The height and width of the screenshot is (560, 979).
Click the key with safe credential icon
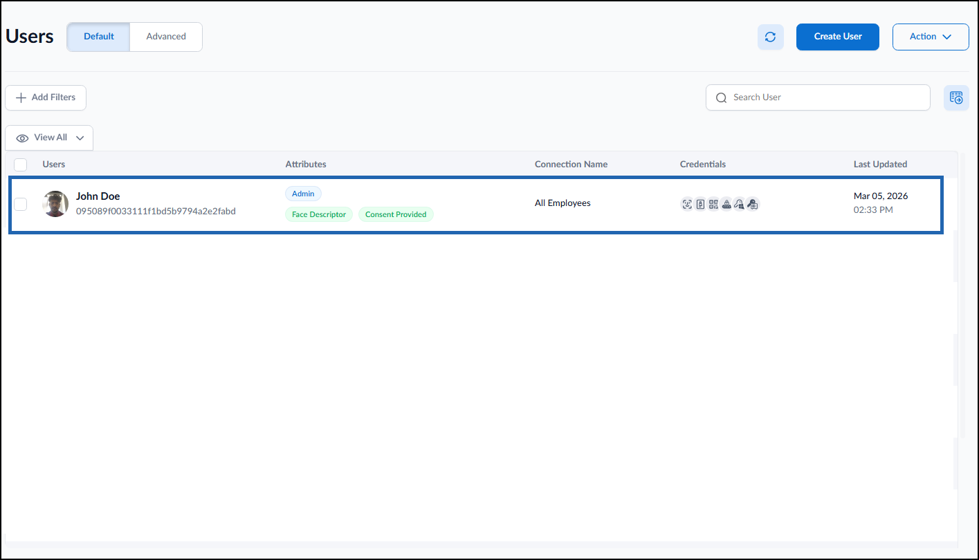pos(753,204)
